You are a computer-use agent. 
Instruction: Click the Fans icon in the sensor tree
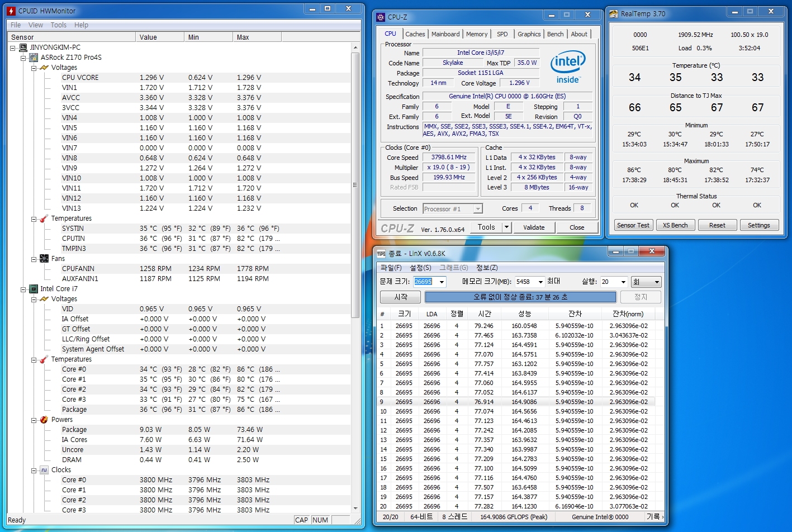click(44, 259)
